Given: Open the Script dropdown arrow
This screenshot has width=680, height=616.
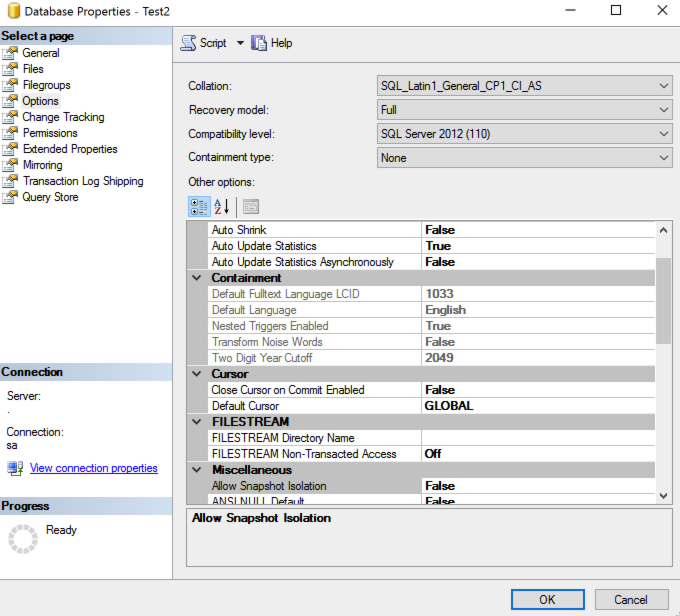Looking at the screenshot, I should [240, 43].
